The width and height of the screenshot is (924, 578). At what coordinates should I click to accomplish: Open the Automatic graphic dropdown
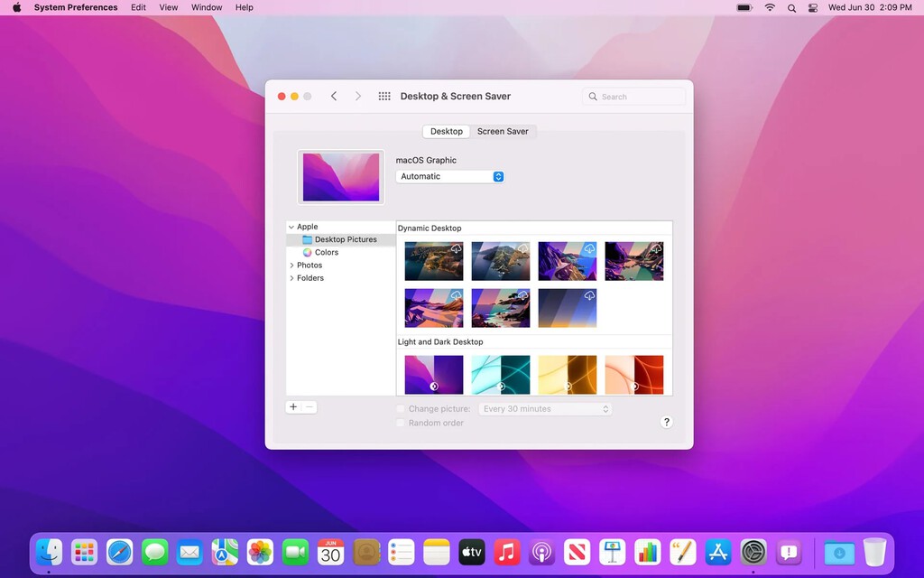[449, 176]
